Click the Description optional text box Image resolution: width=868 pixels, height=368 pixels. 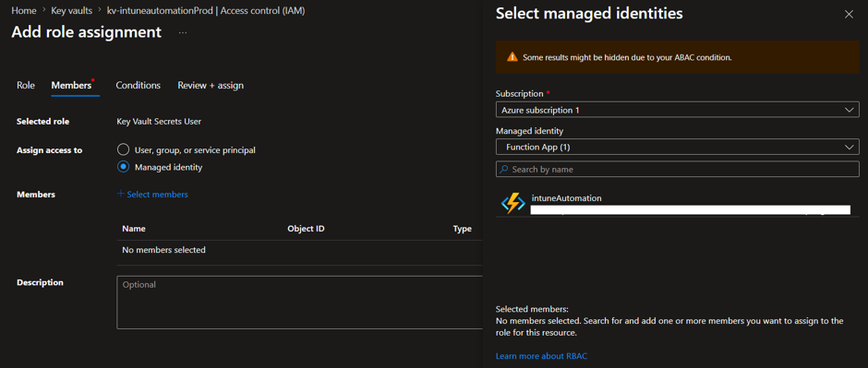pos(299,303)
